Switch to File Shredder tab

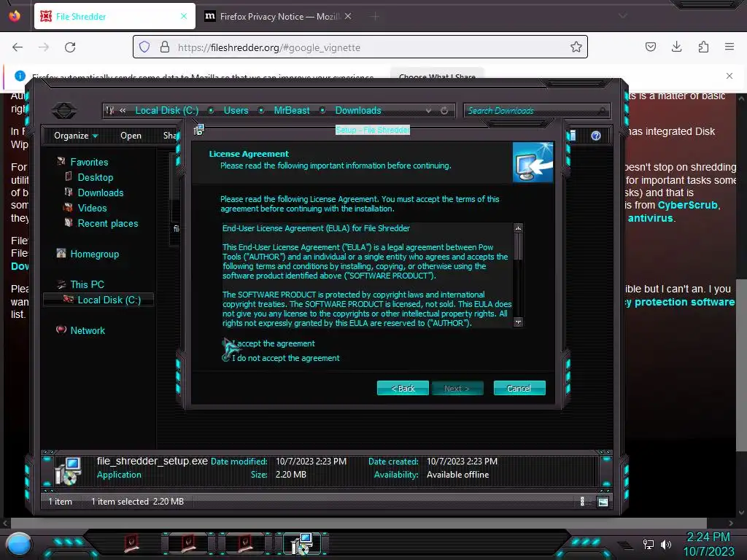115,16
